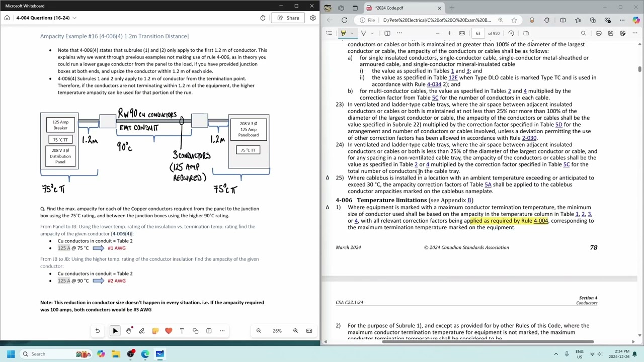This screenshot has height=362, width=644.
Task: Fit the PDF page to width
Action: (x=462, y=33)
